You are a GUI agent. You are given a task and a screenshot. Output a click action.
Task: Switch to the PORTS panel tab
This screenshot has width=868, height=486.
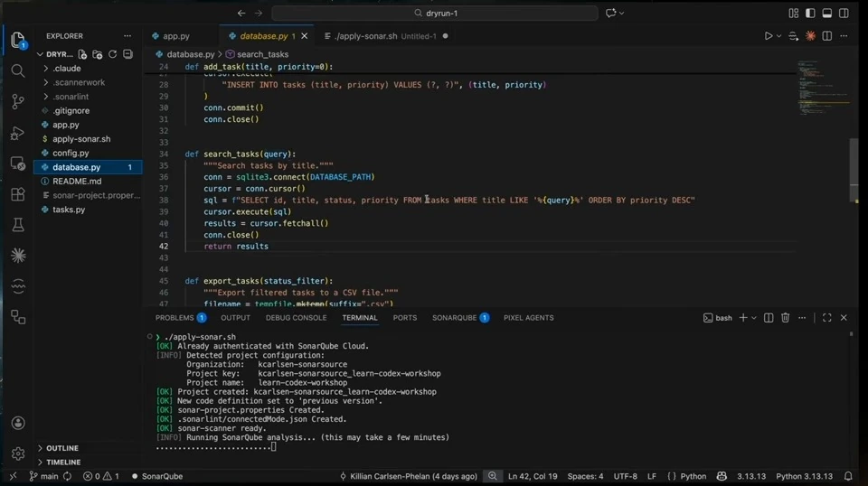(x=405, y=318)
